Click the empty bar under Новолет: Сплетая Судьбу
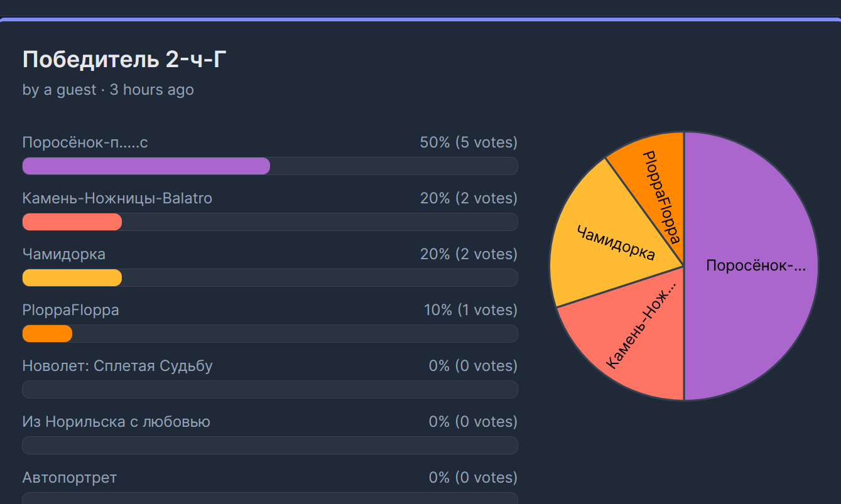 pyautogui.click(x=269, y=390)
